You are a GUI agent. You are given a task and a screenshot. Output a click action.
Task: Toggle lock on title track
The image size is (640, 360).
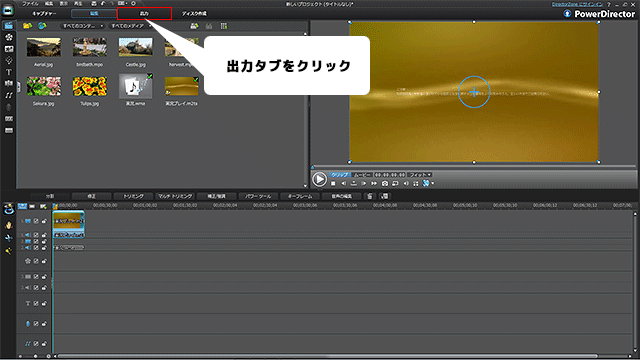44,304
